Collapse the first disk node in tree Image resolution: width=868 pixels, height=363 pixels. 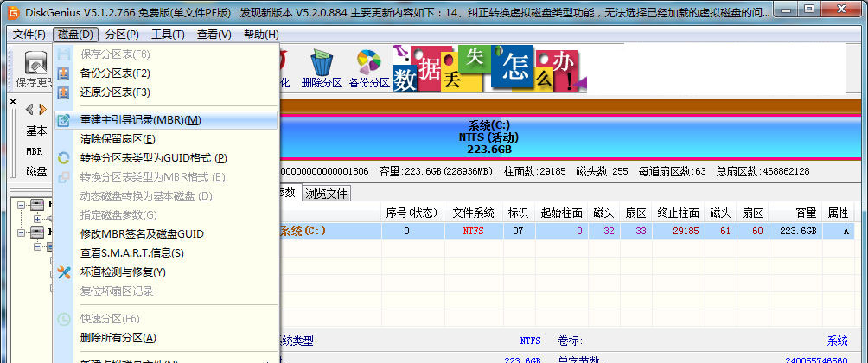coord(21,205)
